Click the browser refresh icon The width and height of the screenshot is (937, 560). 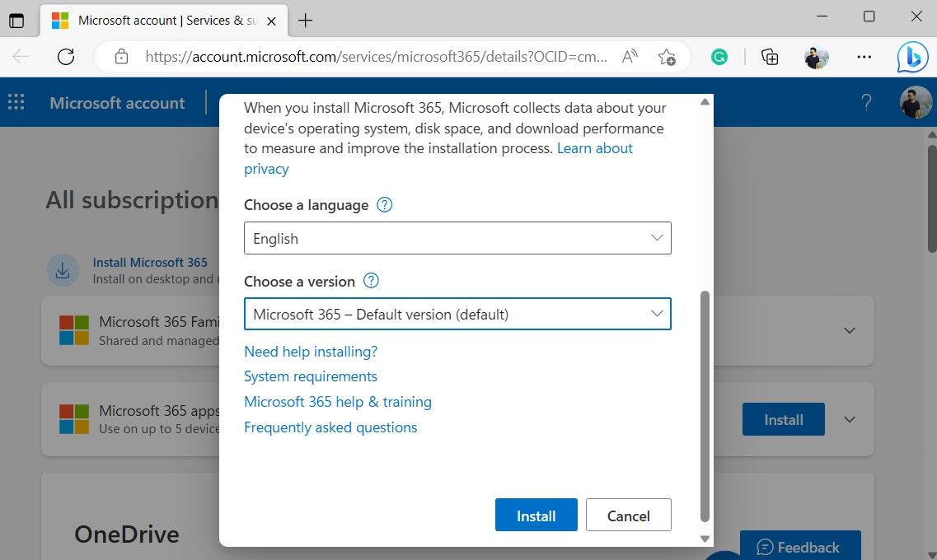(x=66, y=57)
